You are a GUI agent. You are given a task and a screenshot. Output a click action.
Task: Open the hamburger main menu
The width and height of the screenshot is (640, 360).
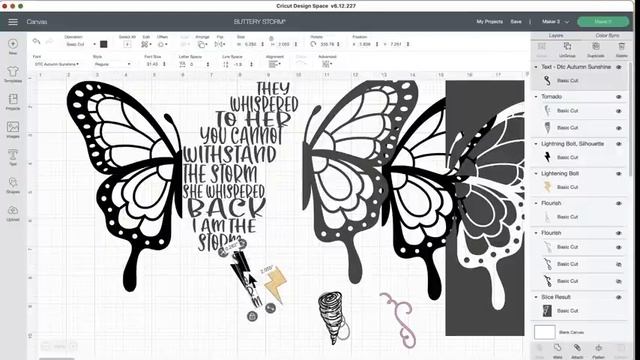[13, 22]
